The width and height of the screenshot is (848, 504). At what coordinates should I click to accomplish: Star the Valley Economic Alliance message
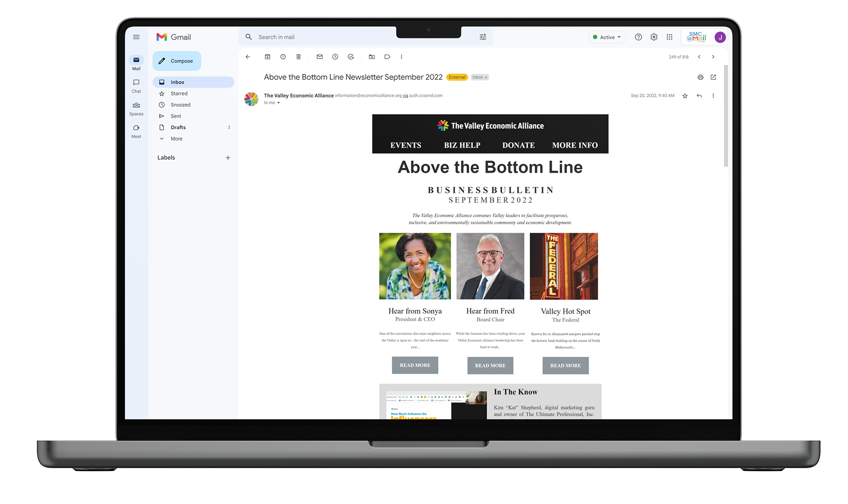[x=685, y=96]
